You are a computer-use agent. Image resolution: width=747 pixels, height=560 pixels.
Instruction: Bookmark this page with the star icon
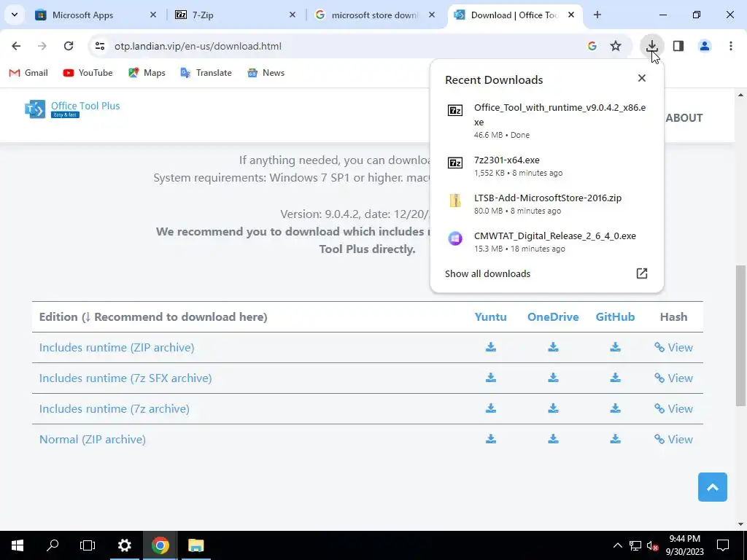616,46
